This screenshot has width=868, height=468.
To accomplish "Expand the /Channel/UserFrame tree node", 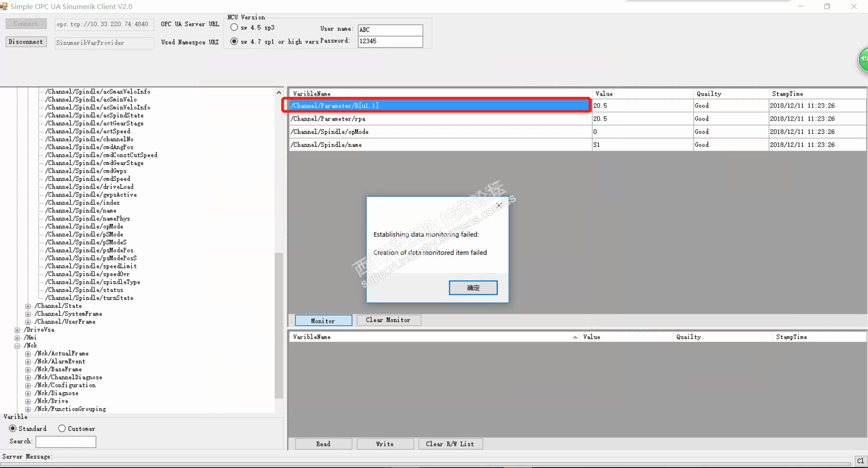I will (28, 322).
